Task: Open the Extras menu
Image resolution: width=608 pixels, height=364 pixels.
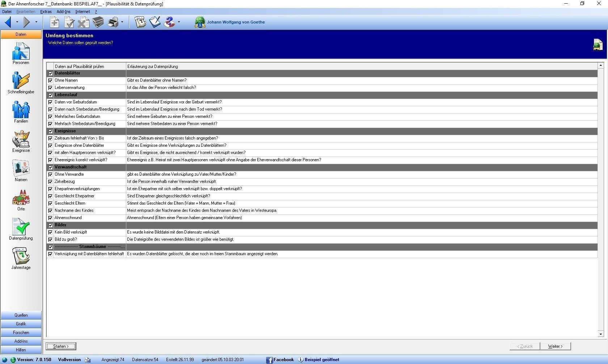Action: [x=46, y=12]
